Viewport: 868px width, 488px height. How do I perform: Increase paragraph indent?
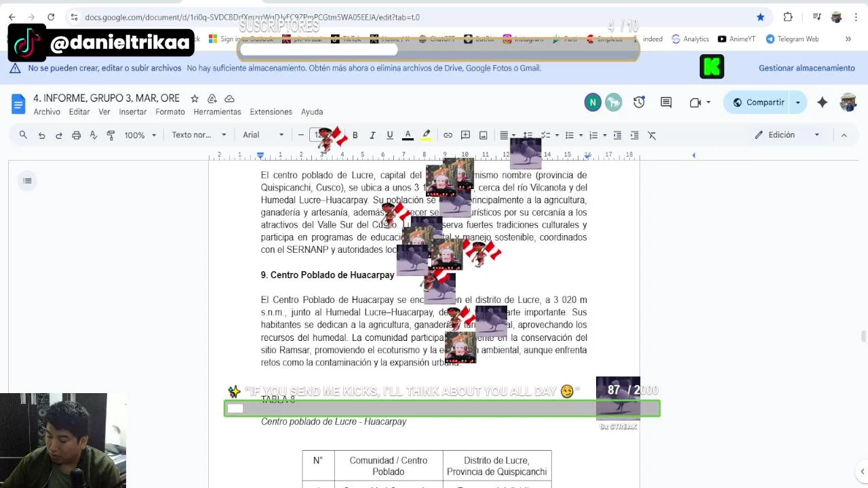(634, 135)
